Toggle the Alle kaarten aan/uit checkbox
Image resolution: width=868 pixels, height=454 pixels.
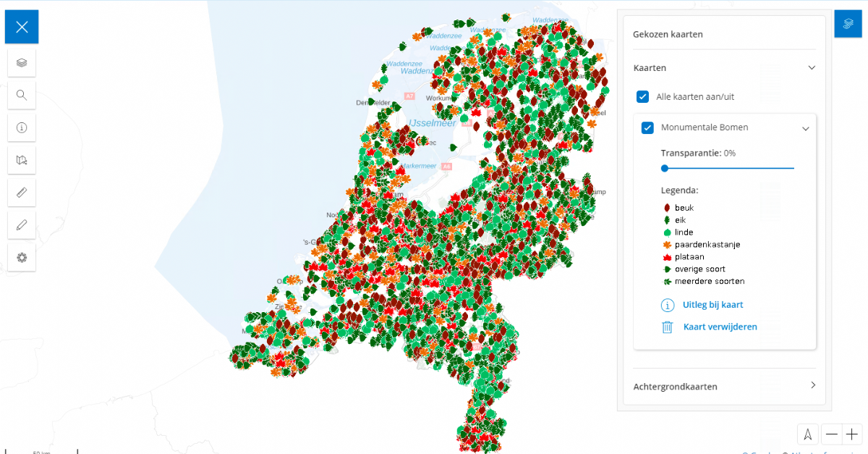pyautogui.click(x=642, y=96)
